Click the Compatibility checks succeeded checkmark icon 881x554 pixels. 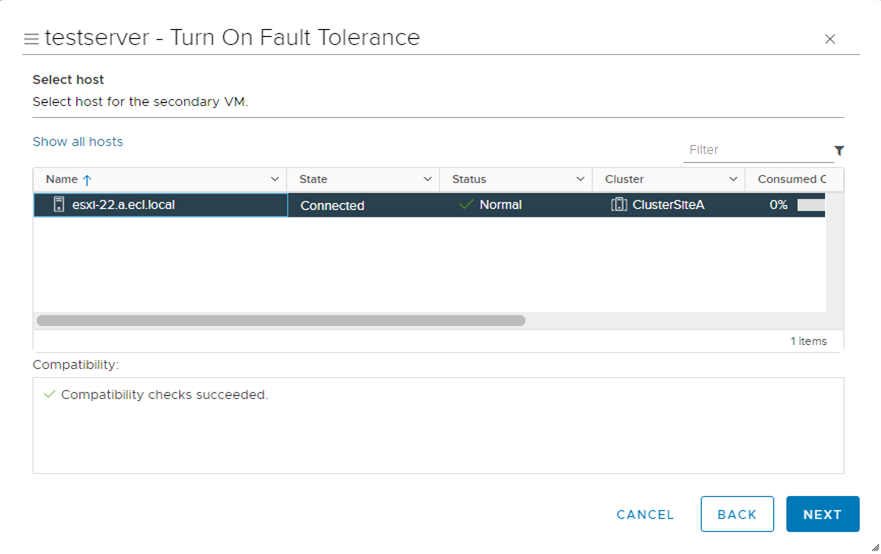click(x=49, y=395)
